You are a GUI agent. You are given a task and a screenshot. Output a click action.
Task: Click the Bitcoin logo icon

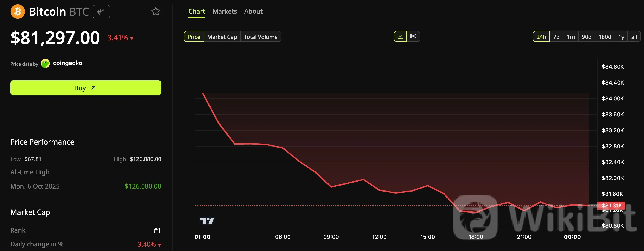[17, 12]
